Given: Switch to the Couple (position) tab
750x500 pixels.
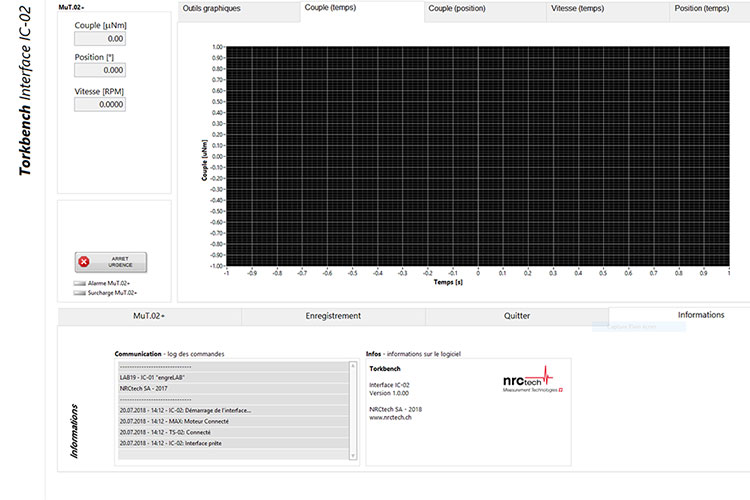Looking at the screenshot, I should [485, 11].
